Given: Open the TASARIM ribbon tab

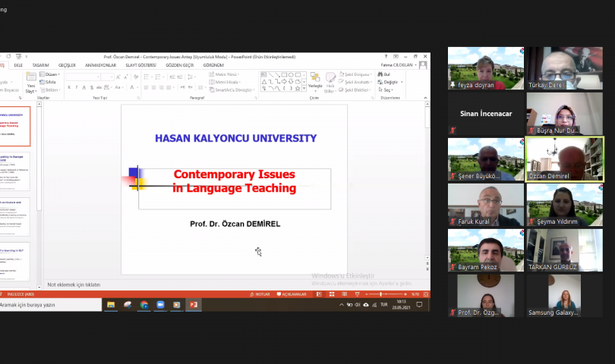Looking at the screenshot, I should 40,66.
